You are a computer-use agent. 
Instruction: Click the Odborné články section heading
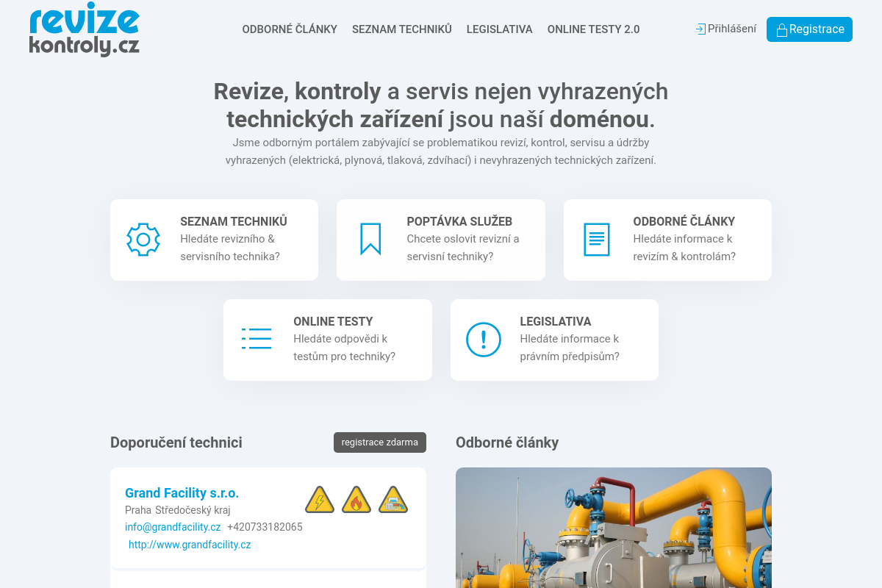pos(507,442)
